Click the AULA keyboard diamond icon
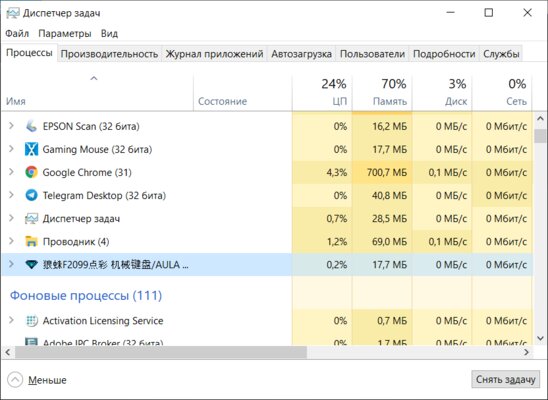The image size is (548, 400). pos(31,265)
